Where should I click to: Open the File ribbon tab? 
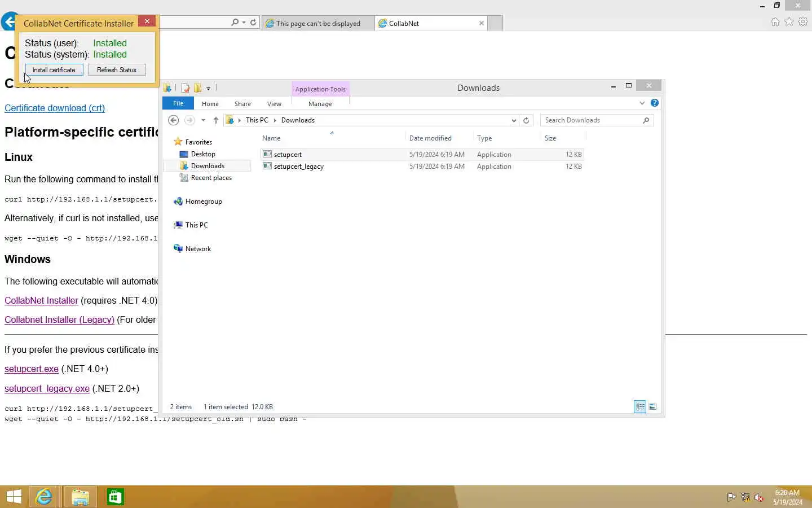178,103
